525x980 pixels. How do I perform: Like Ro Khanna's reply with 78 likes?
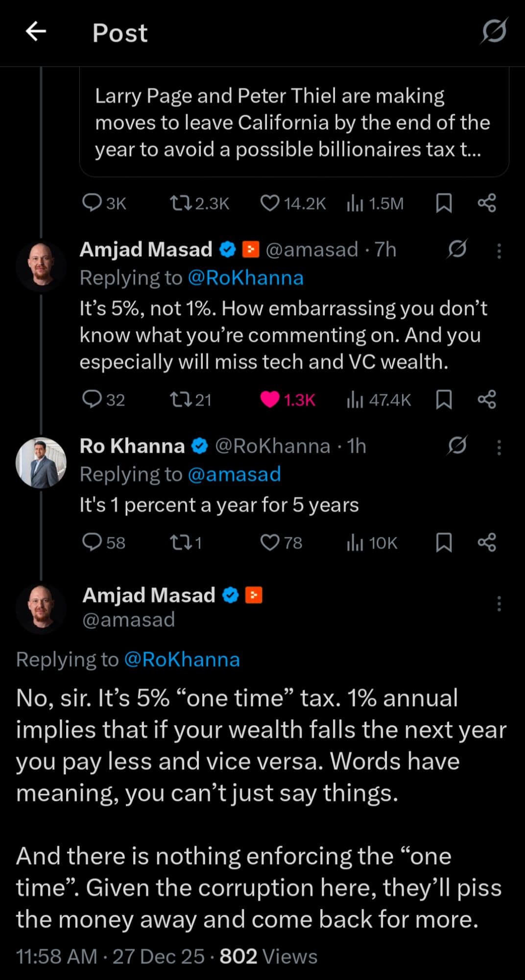[x=270, y=542]
